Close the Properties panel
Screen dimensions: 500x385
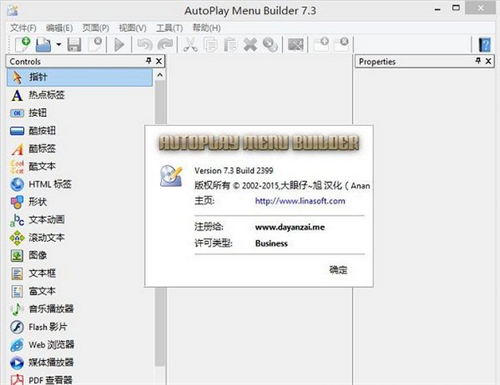pyautogui.click(x=488, y=61)
